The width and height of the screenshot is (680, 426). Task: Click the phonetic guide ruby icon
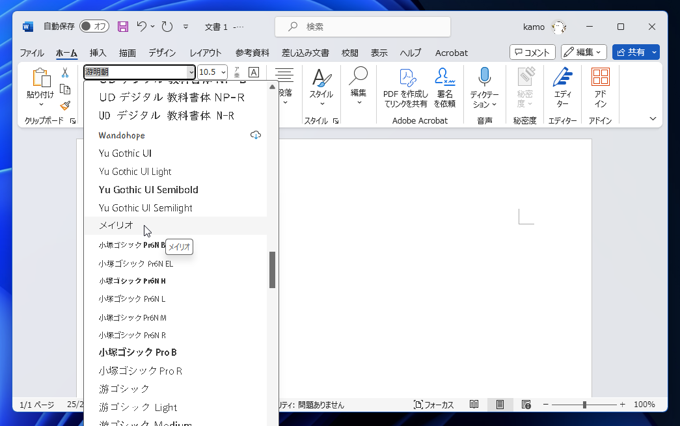click(x=237, y=72)
